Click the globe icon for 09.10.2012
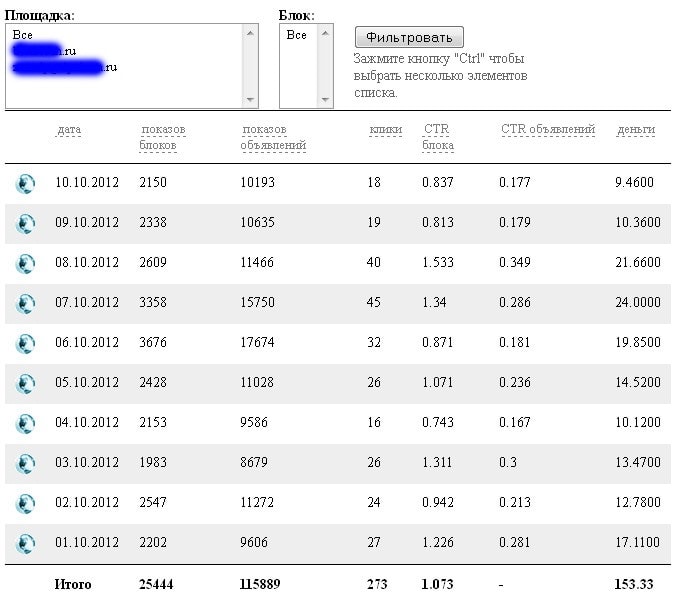This screenshot has height=611, width=685. (x=25, y=224)
